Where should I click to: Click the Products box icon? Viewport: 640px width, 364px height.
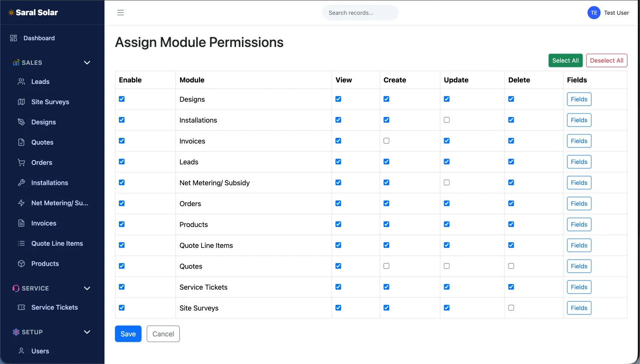click(x=21, y=264)
